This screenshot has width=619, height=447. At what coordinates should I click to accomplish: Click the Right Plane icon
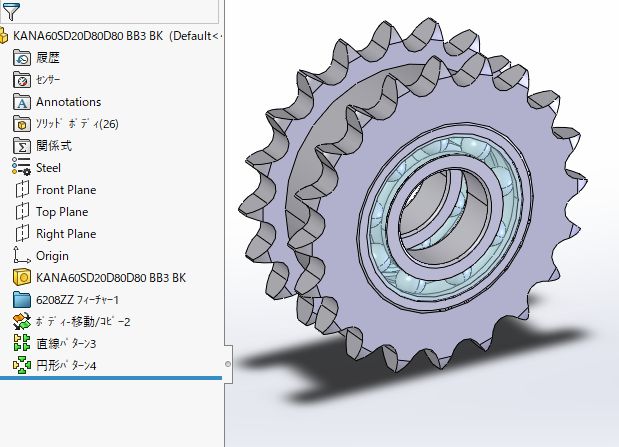coord(22,233)
